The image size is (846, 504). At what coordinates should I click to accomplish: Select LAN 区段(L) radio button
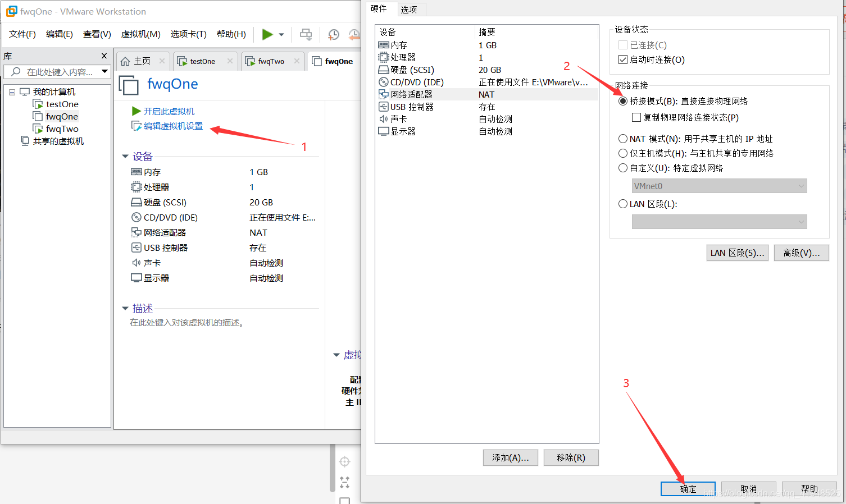pos(622,204)
